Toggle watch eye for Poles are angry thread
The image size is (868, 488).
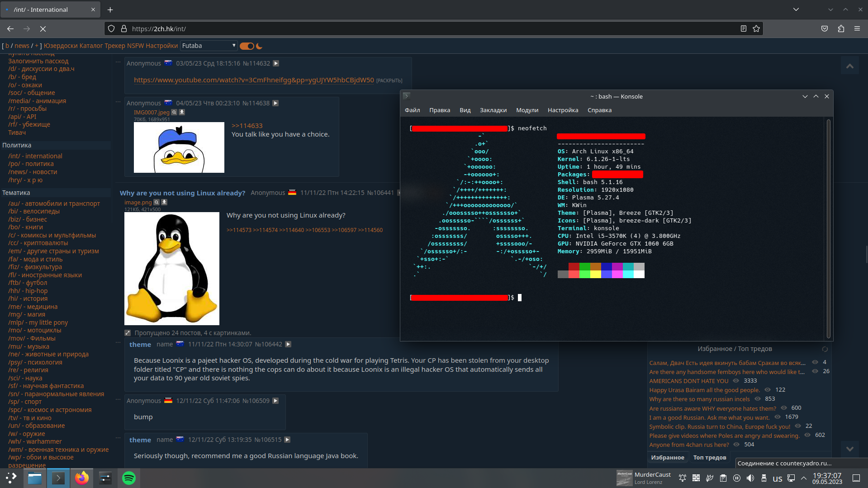coord(807,435)
